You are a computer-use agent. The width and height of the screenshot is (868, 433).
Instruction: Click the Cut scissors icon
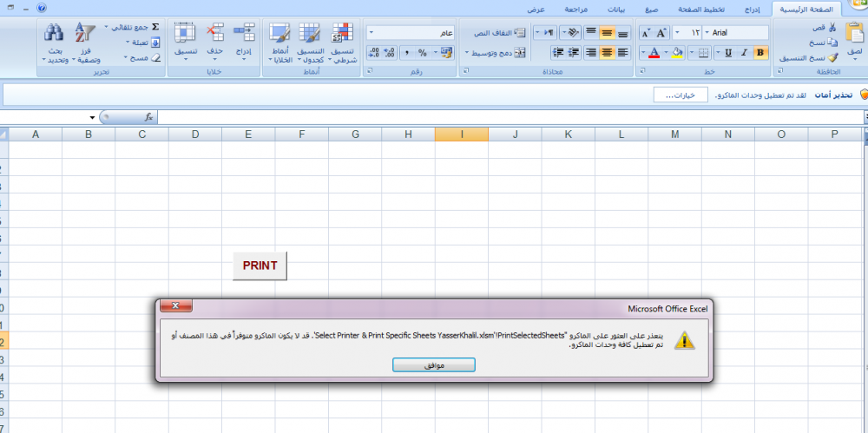click(x=832, y=28)
